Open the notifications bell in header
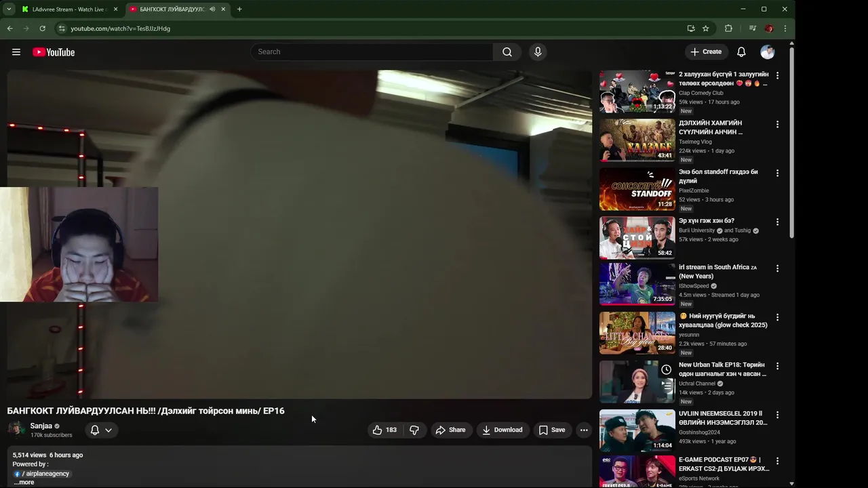This screenshot has width=868, height=488. pyautogui.click(x=741, y=52)
